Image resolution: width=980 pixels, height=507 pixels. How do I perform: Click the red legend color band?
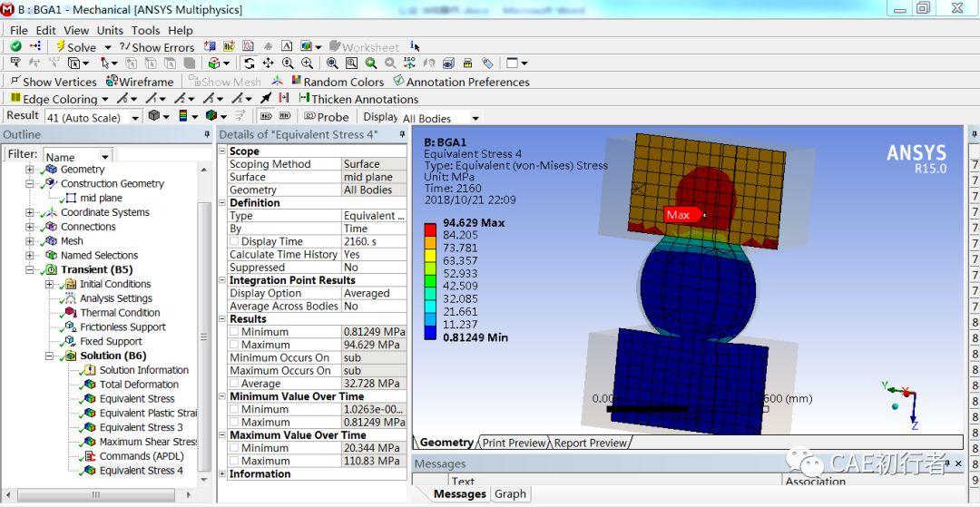[x=429, y=229]
